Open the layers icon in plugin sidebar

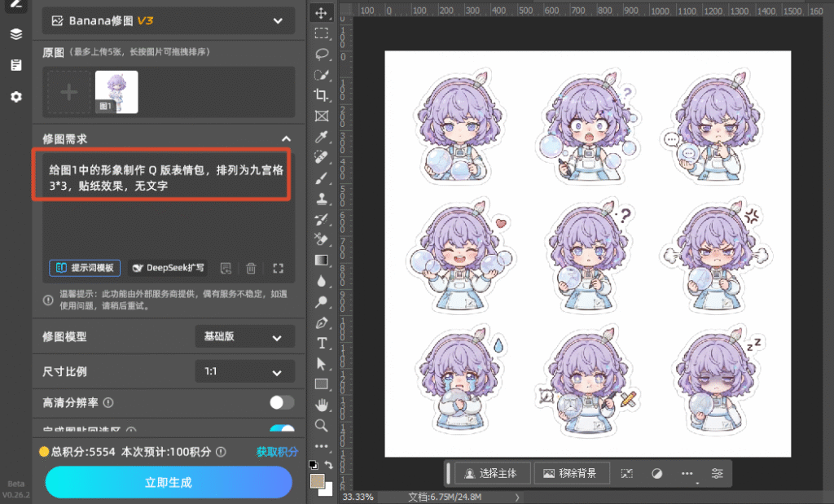(x=16, y=34)
